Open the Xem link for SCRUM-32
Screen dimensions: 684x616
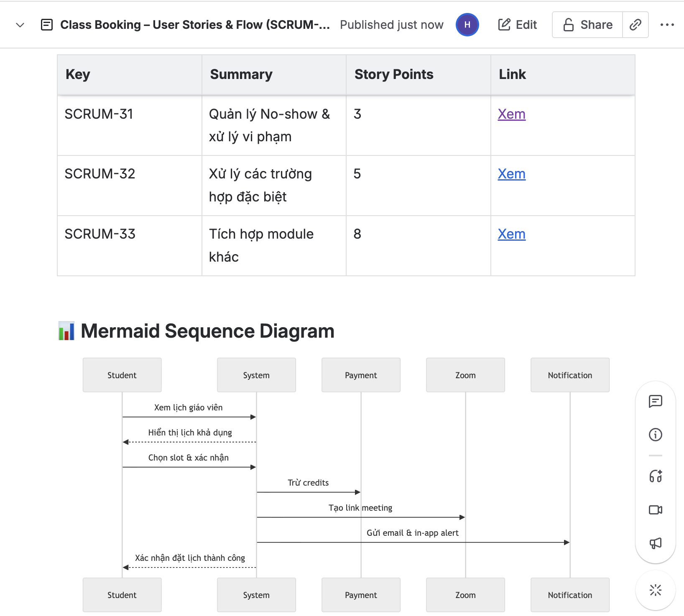pyautogui.click(x=511, y=174)
